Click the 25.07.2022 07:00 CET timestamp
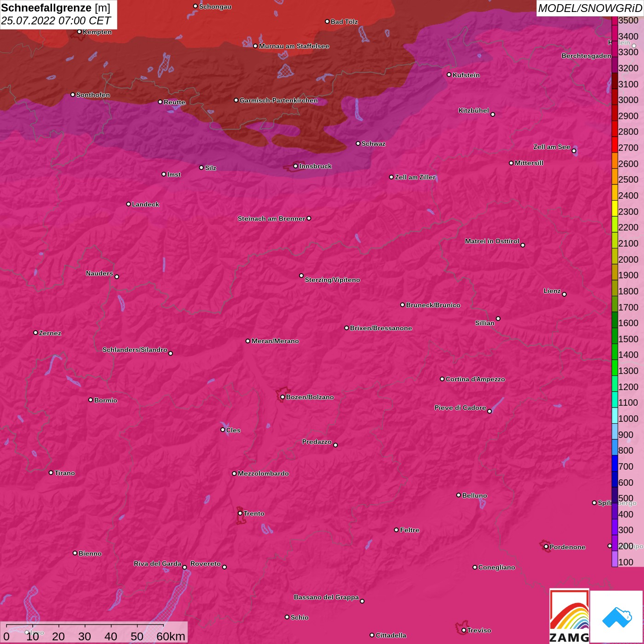 pyautogui.click(x=56, y=21)
